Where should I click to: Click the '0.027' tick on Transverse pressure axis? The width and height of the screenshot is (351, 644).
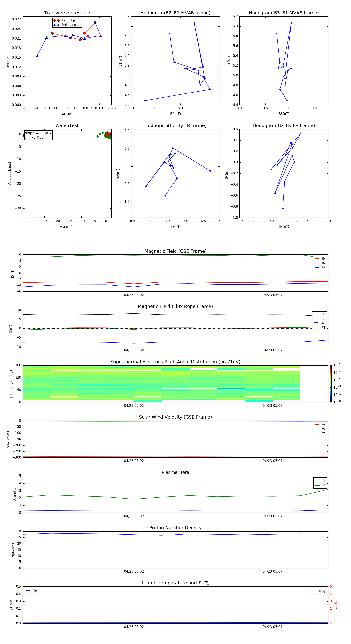[16, 20]
